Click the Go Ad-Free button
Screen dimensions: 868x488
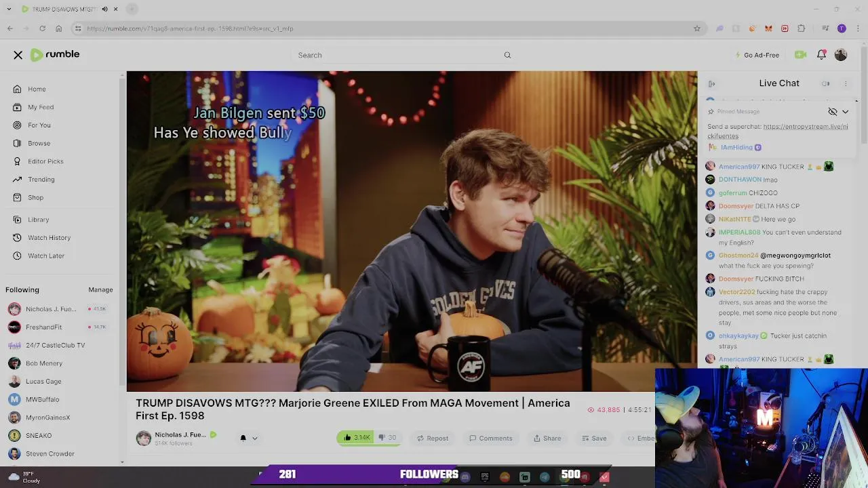click(757, 55)
